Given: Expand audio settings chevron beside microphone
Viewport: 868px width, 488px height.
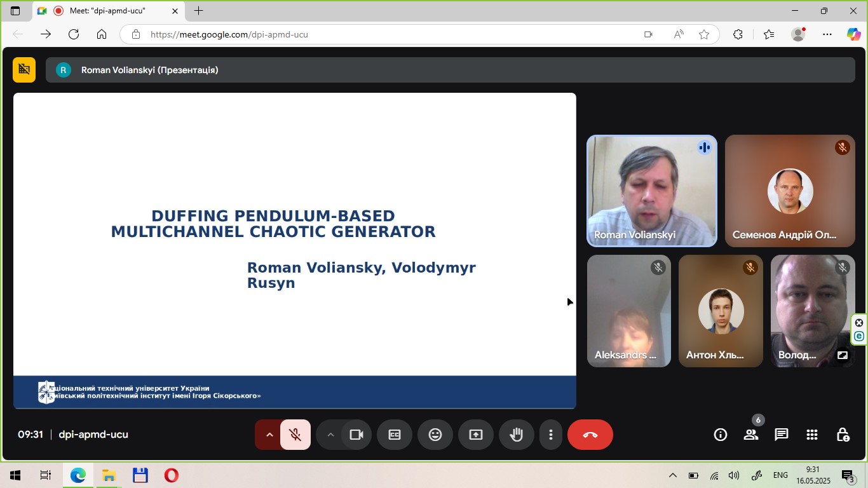Looking at the screenshot, I should tap(269, 435).
